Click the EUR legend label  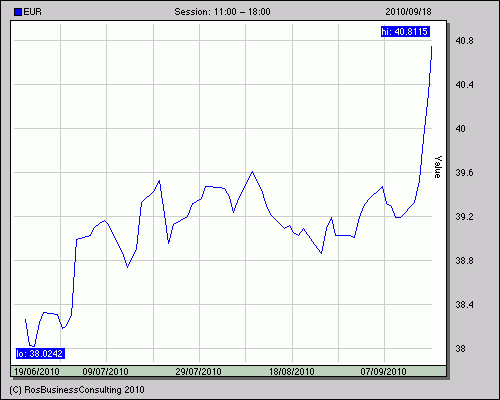click(33, 12)
